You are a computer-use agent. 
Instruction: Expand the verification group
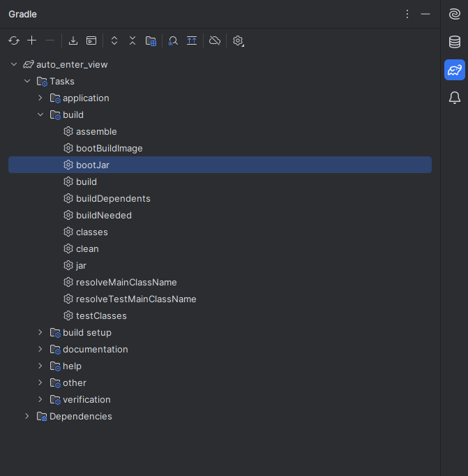click(x=40, y=399)
